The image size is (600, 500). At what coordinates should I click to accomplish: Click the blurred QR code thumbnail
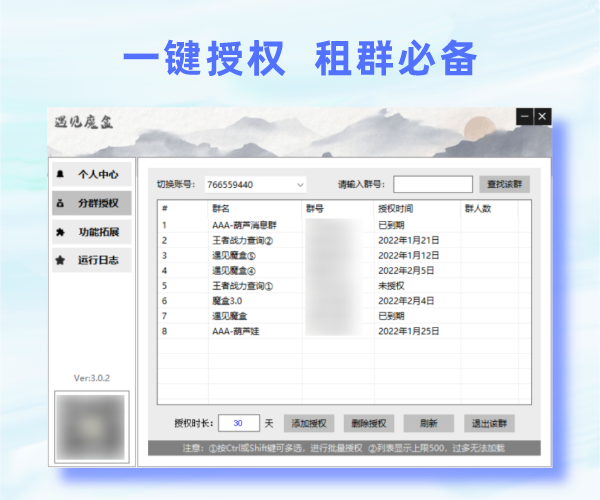click(92, 427)
